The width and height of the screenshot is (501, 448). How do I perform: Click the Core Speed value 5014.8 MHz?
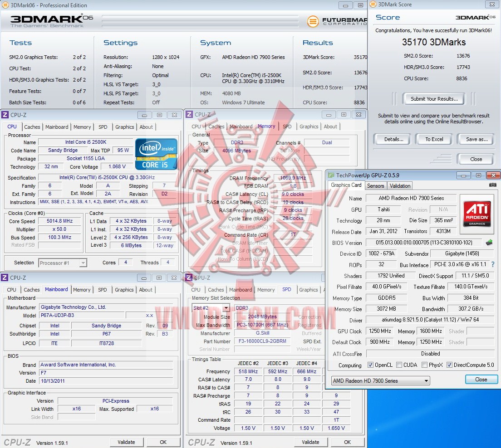click(59, 221)
